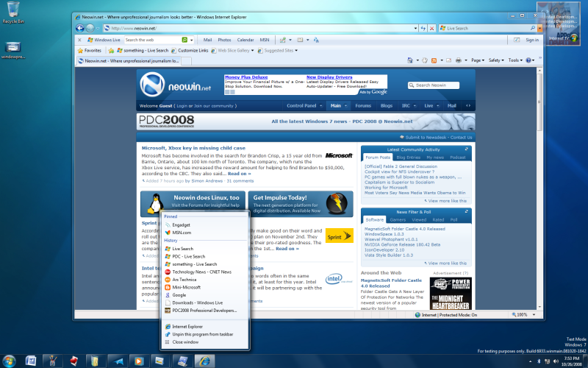Click the Print icon in command bar
588x368 pixels.
pyautogui.click(x=458, y=60)
